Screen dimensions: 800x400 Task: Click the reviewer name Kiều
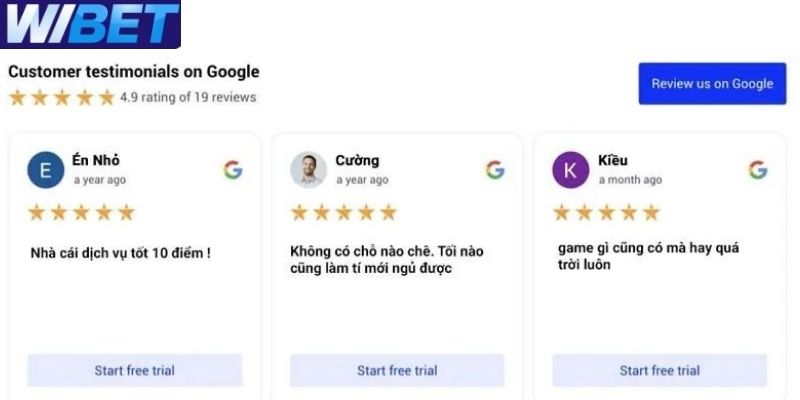[613, 160]
